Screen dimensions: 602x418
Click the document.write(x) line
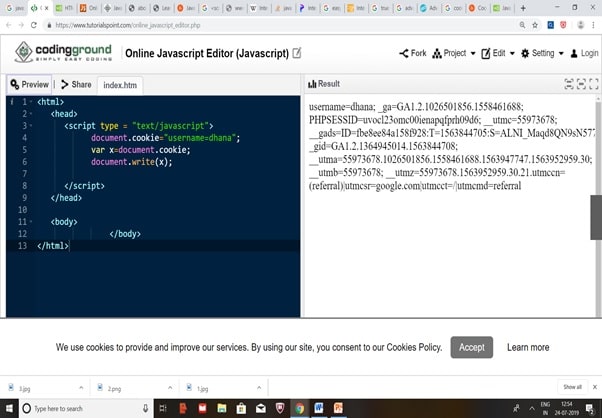point(132,162)
